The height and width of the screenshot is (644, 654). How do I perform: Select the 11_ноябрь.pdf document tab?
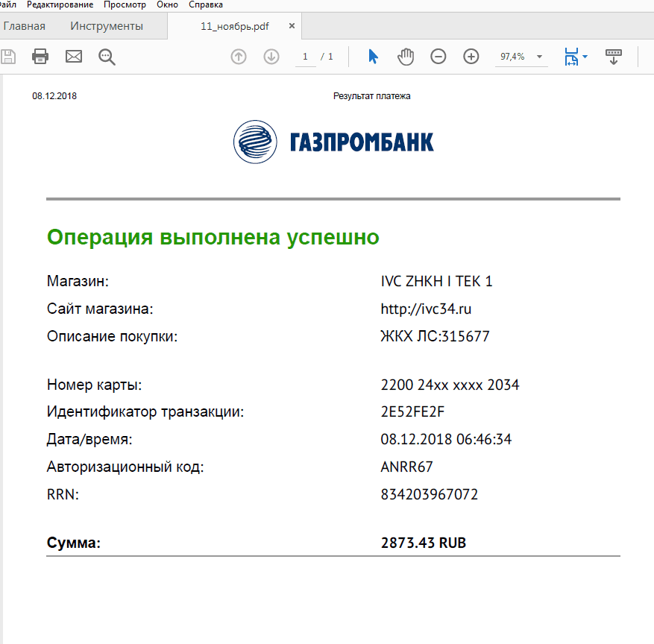tap(235, 26)
